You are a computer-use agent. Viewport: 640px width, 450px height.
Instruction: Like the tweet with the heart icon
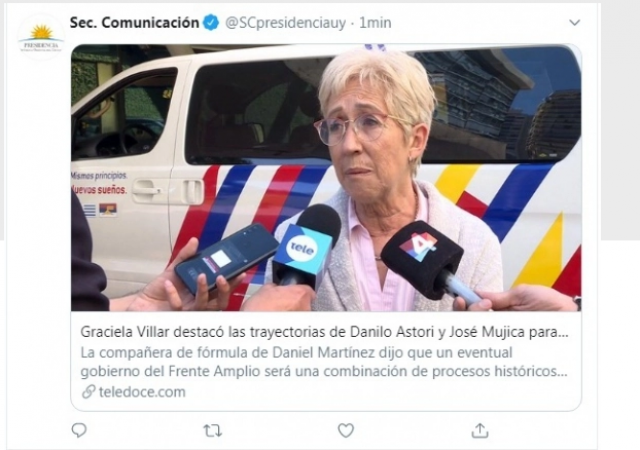tap(346, 430)
